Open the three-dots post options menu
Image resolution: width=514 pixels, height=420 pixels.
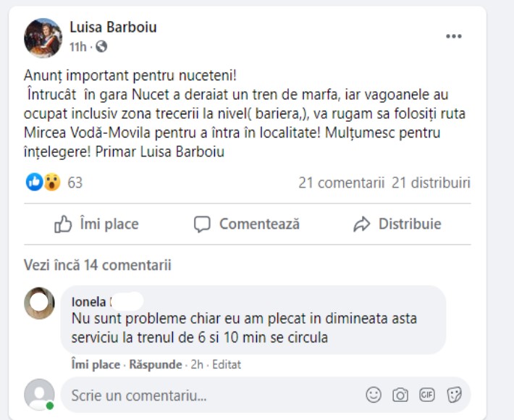(x=453, y=37)
